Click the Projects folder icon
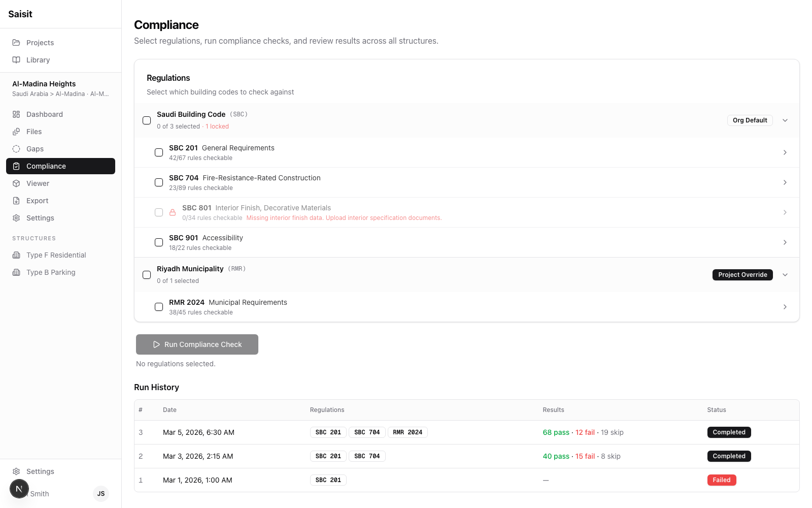Image resolution: width=812 pixels, height=508 pixels. (16, 43)
